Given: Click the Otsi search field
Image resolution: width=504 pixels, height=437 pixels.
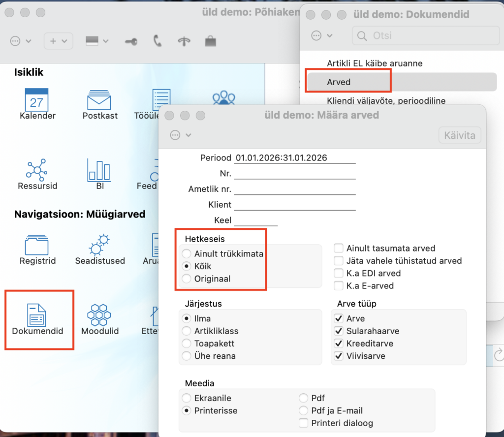Looking at the screenshot, I should tap(426, 35).
